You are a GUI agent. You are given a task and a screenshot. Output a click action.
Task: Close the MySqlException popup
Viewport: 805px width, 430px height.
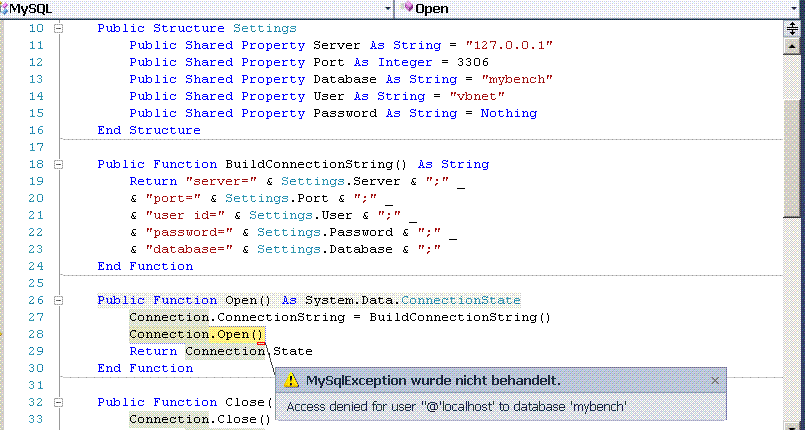click(715, 381)
